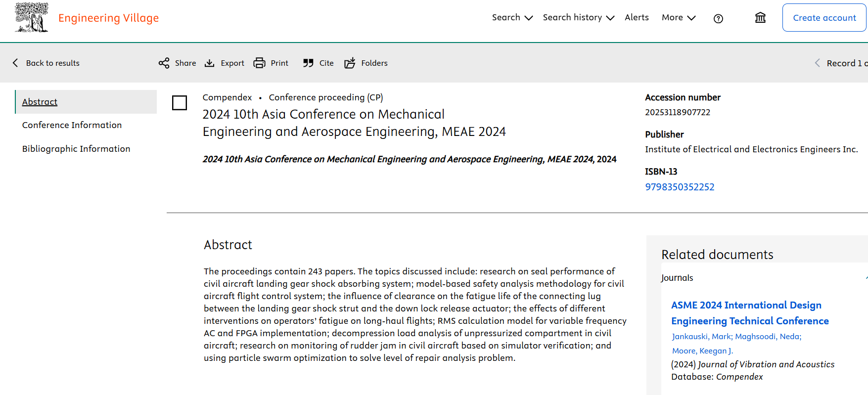Click the Print label

(x=279, y=63)
